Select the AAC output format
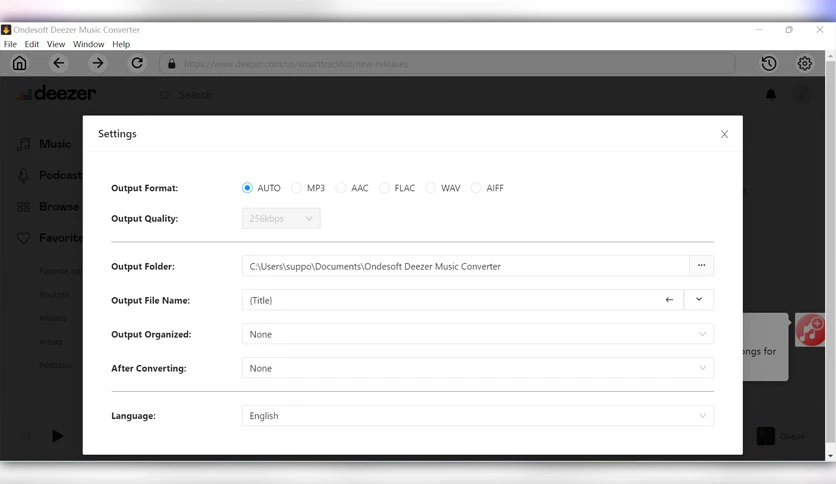Screen dimensions: 836x484 (341, 188)
